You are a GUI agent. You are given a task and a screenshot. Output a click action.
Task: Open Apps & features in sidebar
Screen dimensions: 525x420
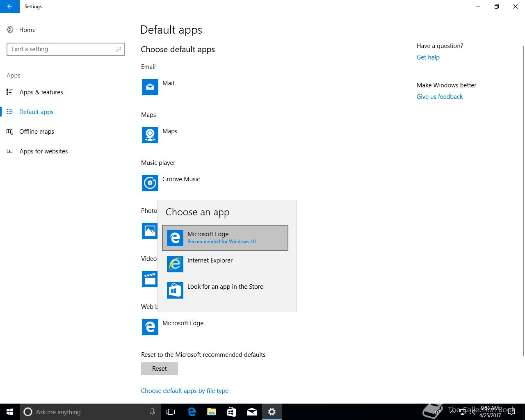[x=41, y=92]
